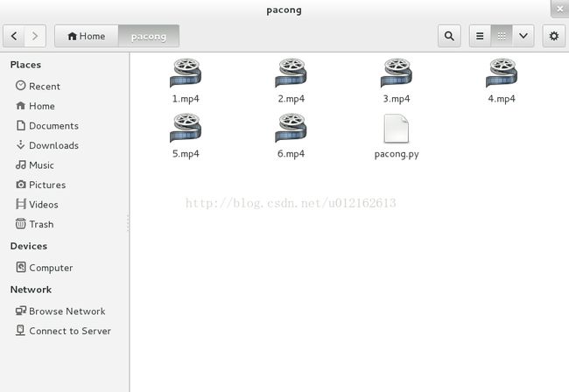
Task: Open the view options dropdown arrow
Action: click(x=523, y=36)
